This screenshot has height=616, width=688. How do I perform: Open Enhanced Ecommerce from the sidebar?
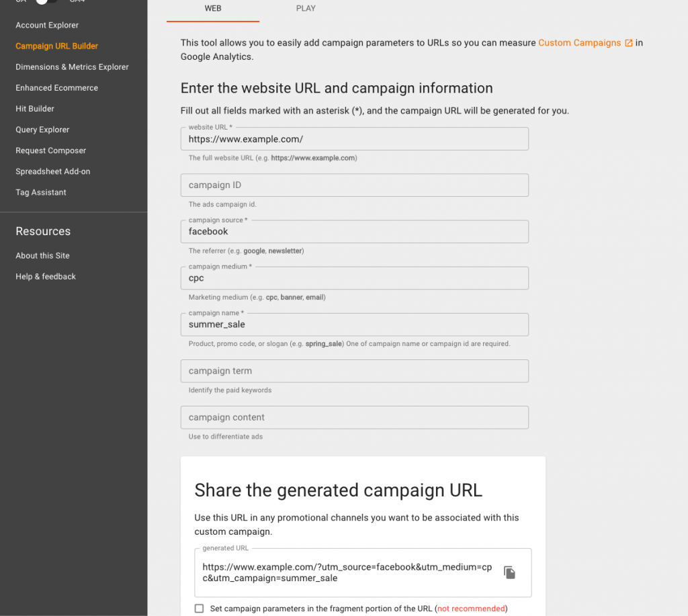(x=56, y=88)
